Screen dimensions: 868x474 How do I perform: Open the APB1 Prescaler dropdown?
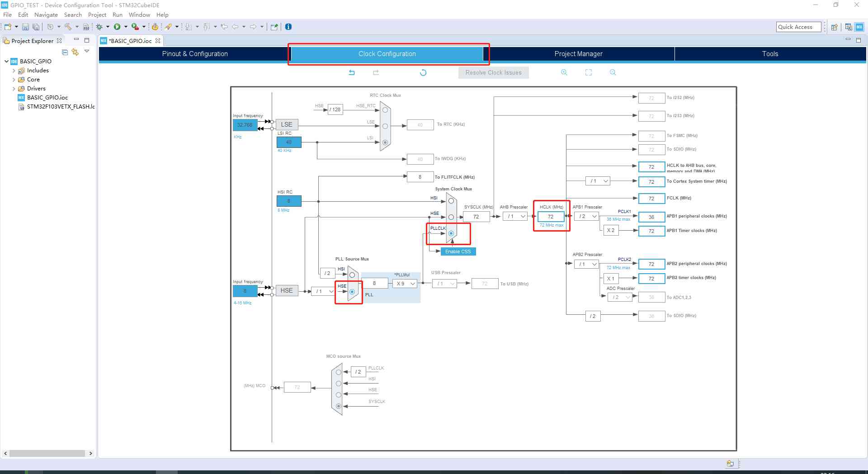587,217
